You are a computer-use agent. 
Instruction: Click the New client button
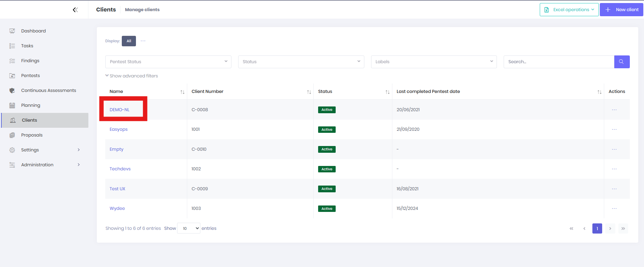pyautogui.click(x=621, y=10)
